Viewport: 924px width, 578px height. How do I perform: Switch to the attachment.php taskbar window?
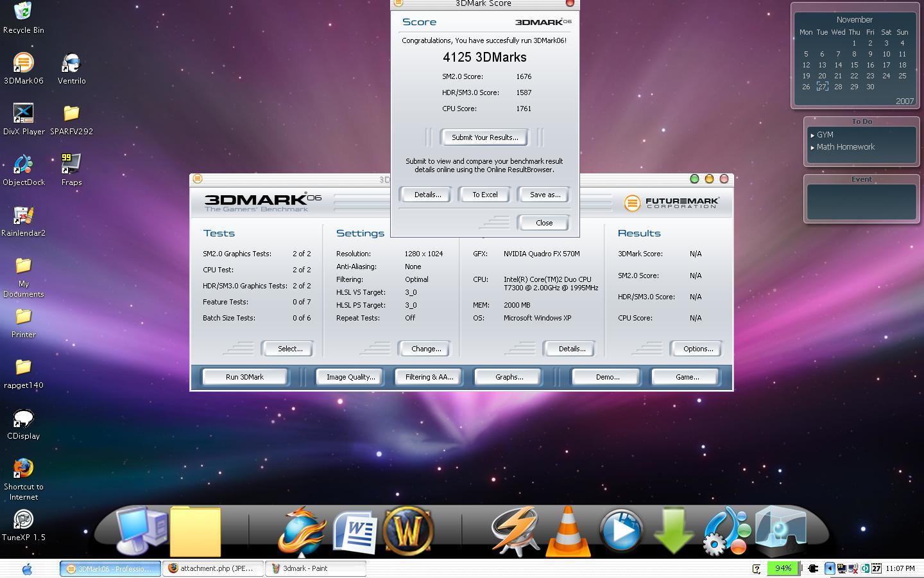(x=213, y=568)
